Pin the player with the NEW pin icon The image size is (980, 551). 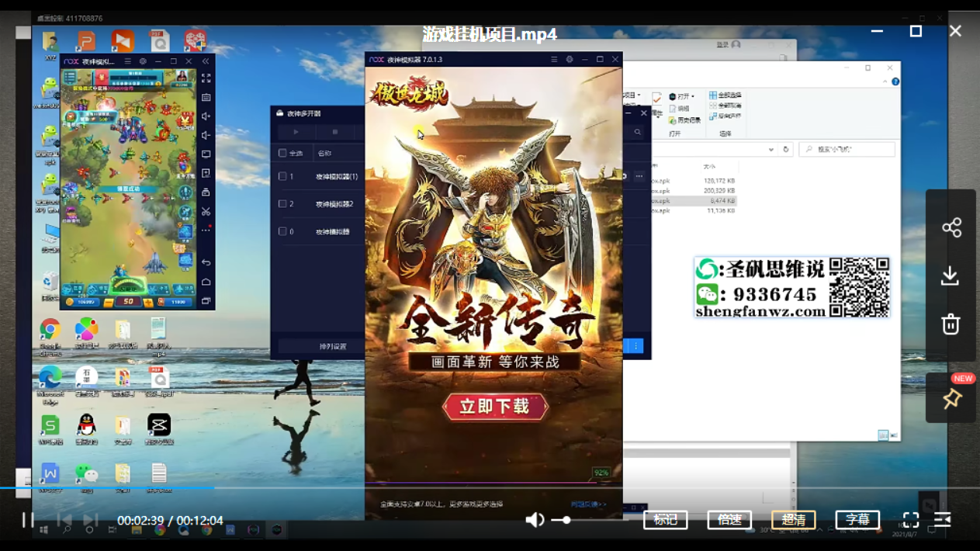952,398
